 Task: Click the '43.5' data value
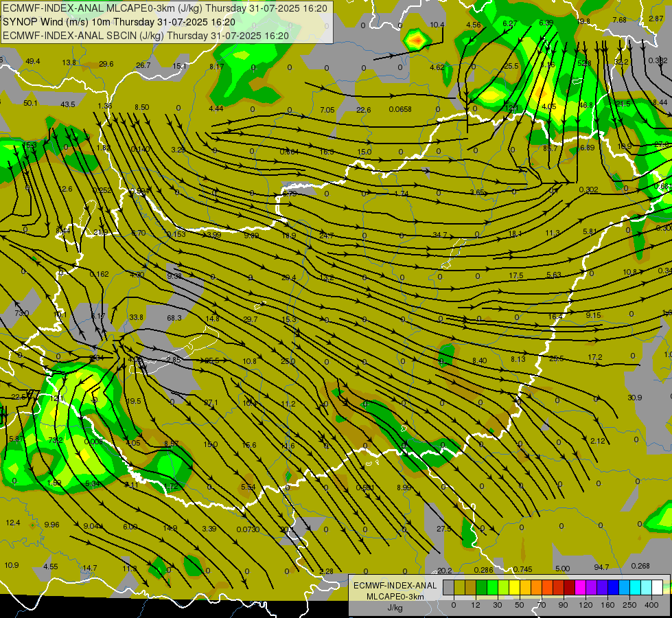68,104
